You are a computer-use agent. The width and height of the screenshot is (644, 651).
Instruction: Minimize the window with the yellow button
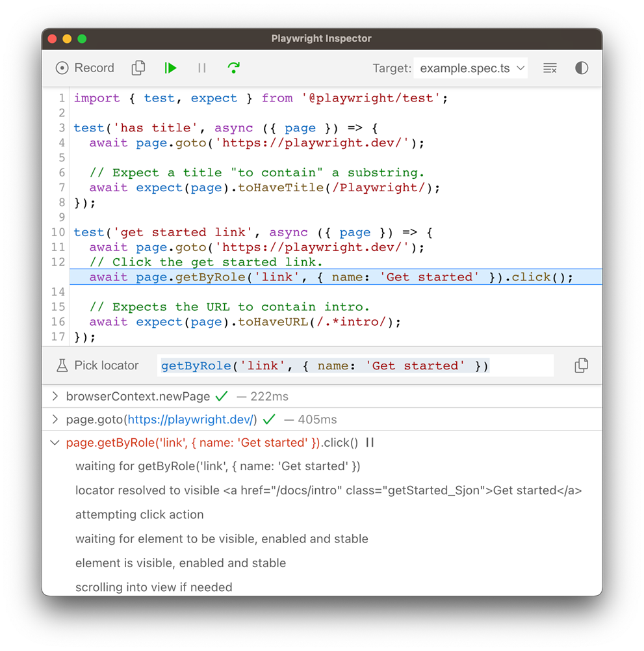point(67,39)
